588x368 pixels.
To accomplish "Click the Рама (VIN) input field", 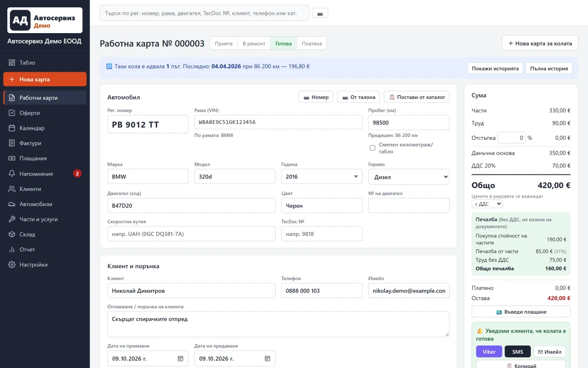I will (x=278, y=122).
